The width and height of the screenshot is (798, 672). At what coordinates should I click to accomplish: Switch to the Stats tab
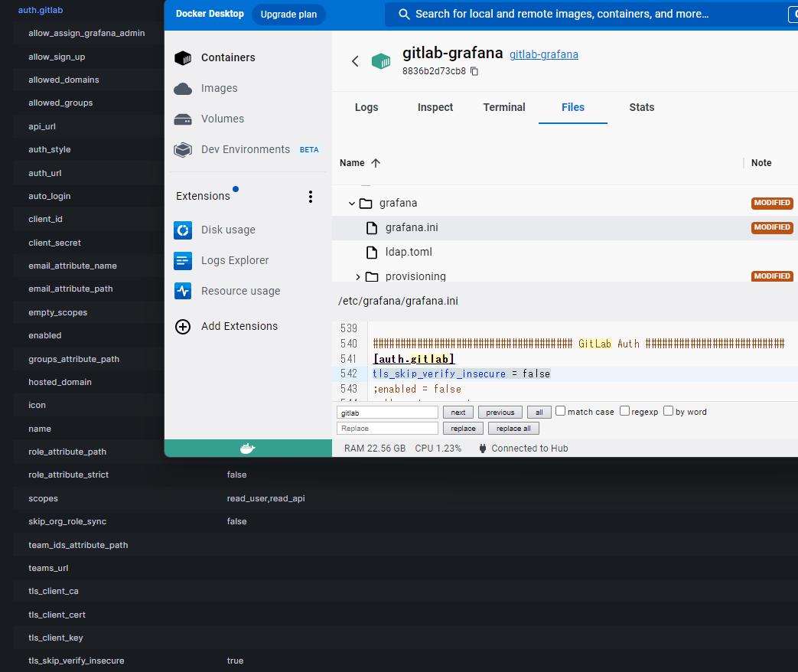point(640,107)
